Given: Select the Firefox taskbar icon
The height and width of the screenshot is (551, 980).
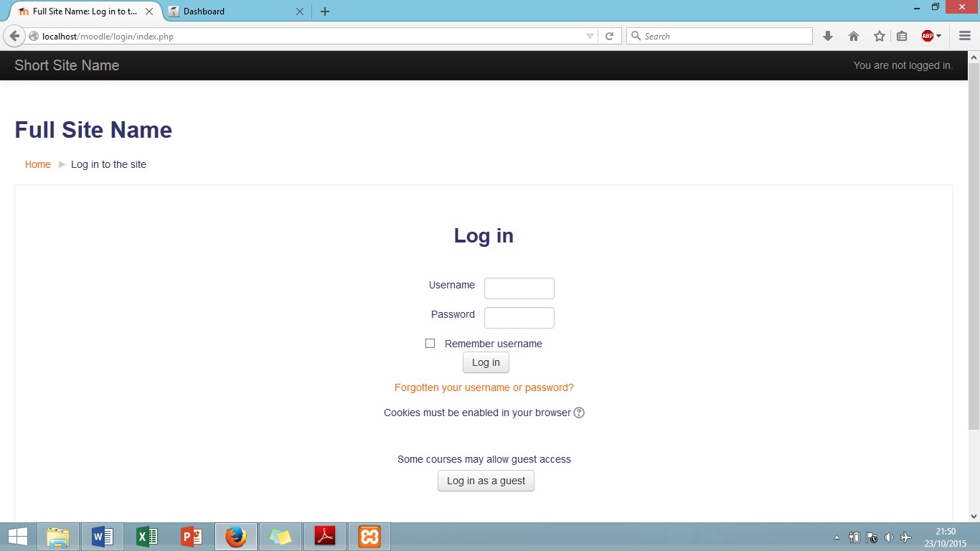Looking at the screenshot, I should coord(236,537).
